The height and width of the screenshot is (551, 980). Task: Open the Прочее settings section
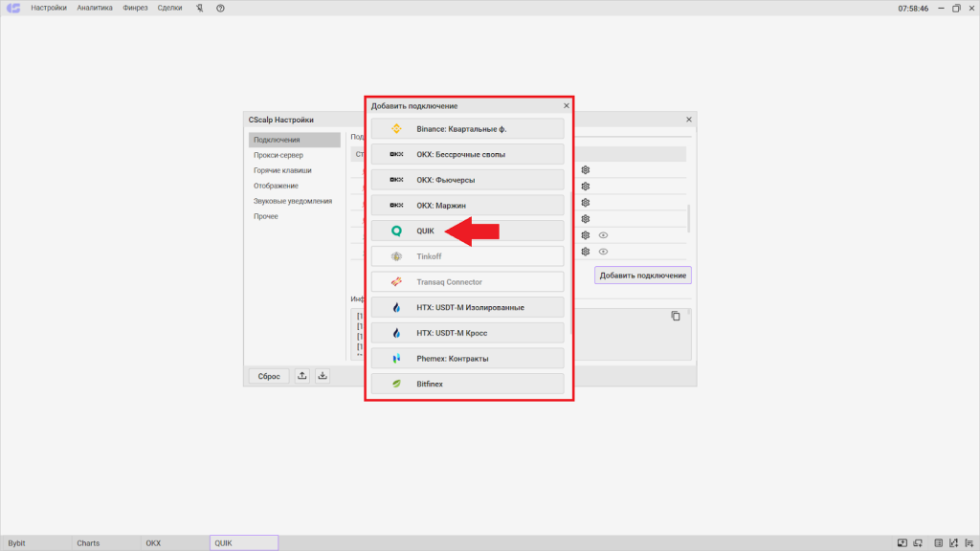266,216
